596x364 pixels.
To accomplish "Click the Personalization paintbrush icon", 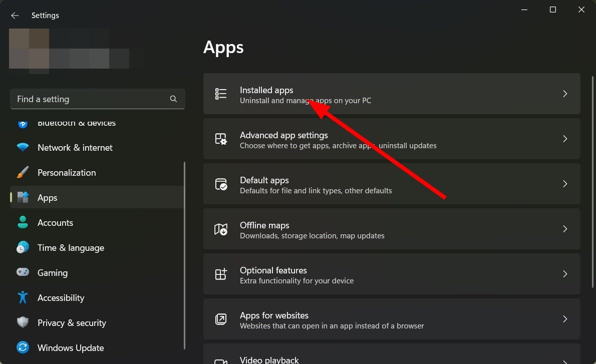I will pyautogui.click(x=23, y=172).
